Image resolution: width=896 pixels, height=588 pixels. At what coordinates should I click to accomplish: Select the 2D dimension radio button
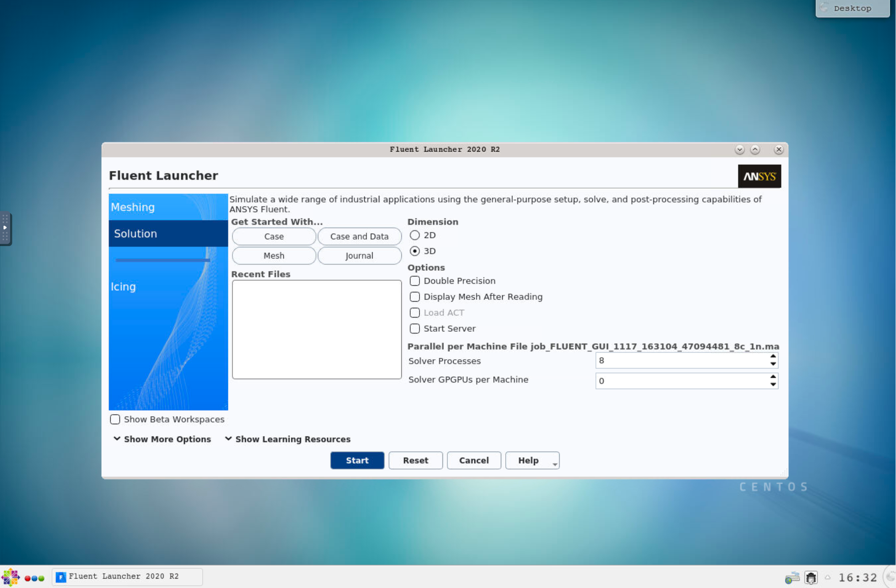[415, 235]
